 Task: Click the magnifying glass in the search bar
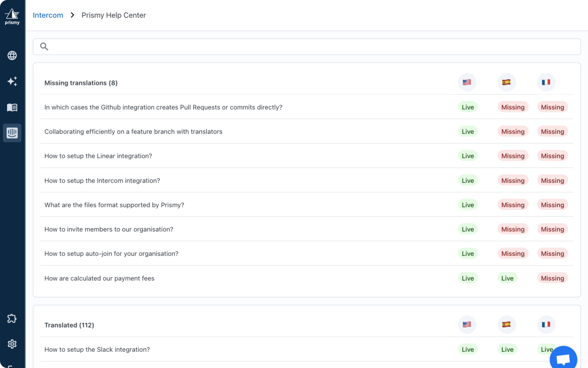44,46
